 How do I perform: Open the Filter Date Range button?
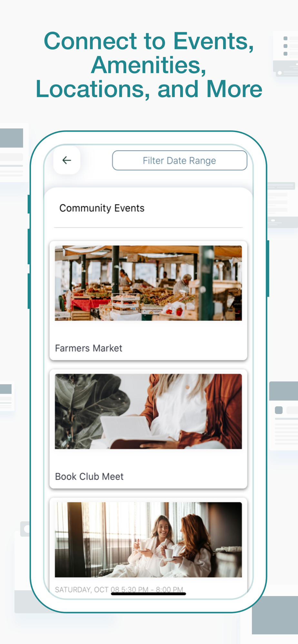coord(180,160)
